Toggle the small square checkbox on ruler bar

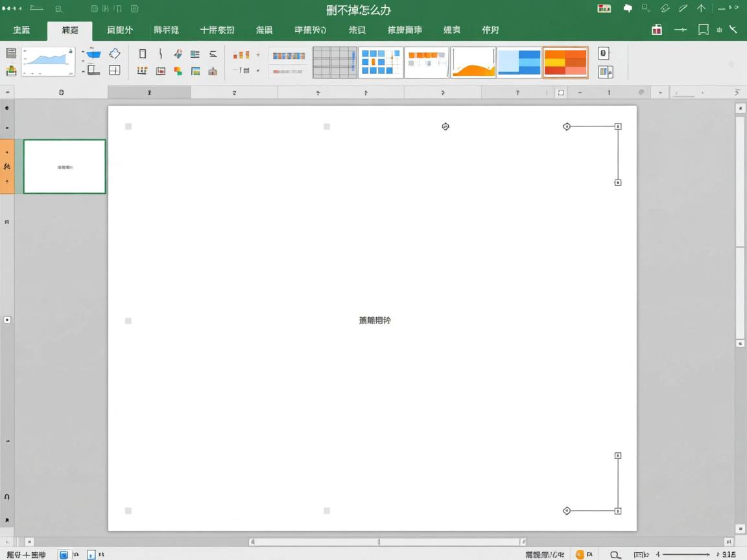561,93
